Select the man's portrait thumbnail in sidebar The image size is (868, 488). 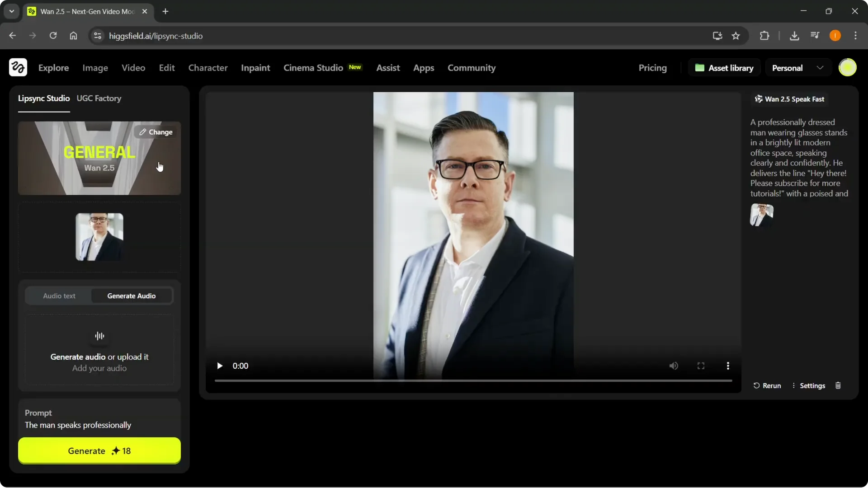[x=99, y=236]
